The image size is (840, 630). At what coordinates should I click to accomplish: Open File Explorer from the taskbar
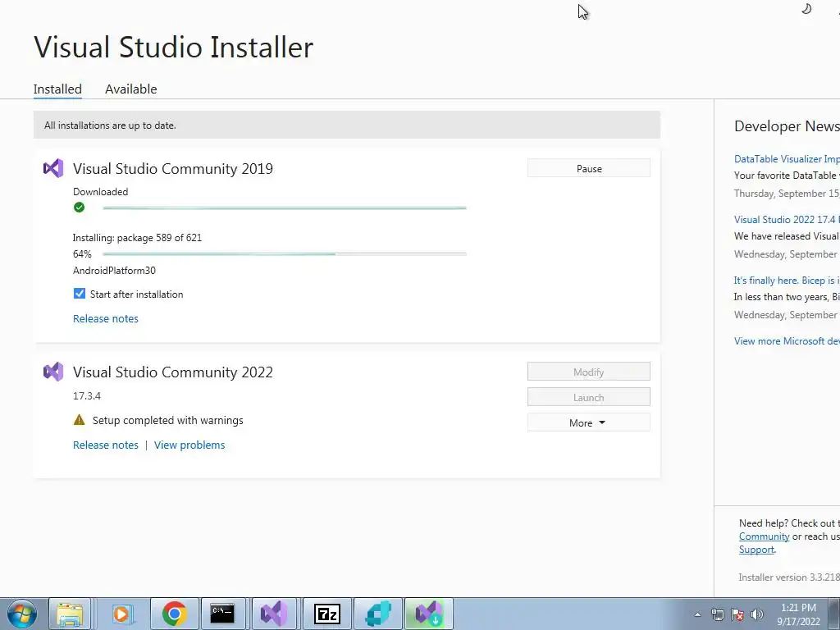70,614
